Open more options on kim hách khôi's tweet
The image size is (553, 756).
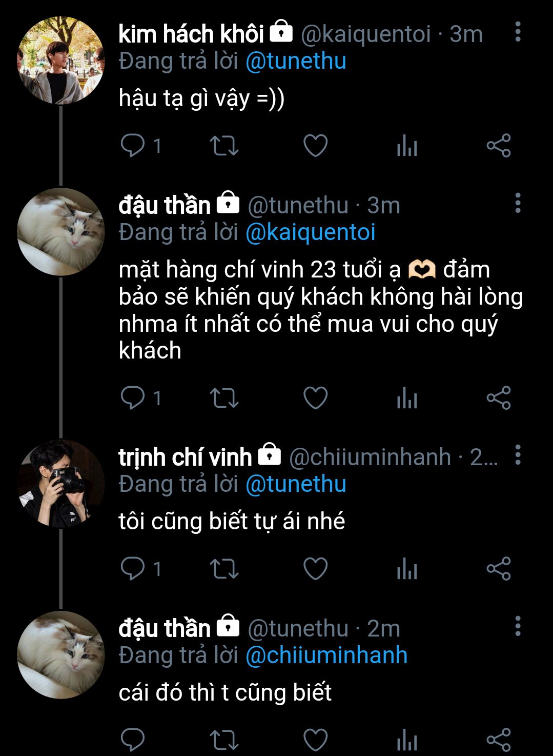point(518,32)
